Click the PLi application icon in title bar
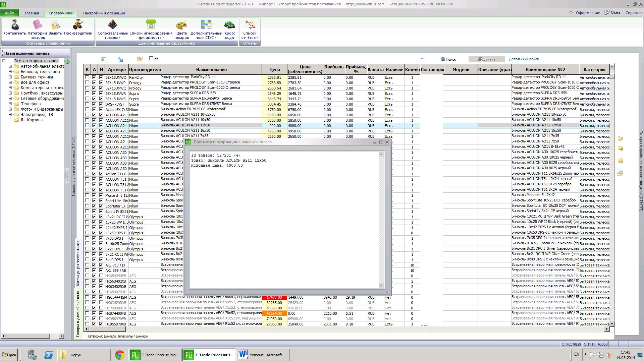644x362 pixels. (3, 4)
